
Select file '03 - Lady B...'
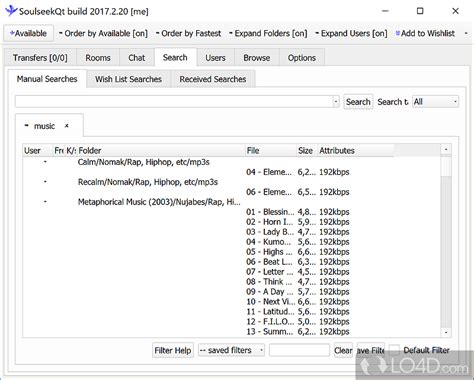pos(270,232)
